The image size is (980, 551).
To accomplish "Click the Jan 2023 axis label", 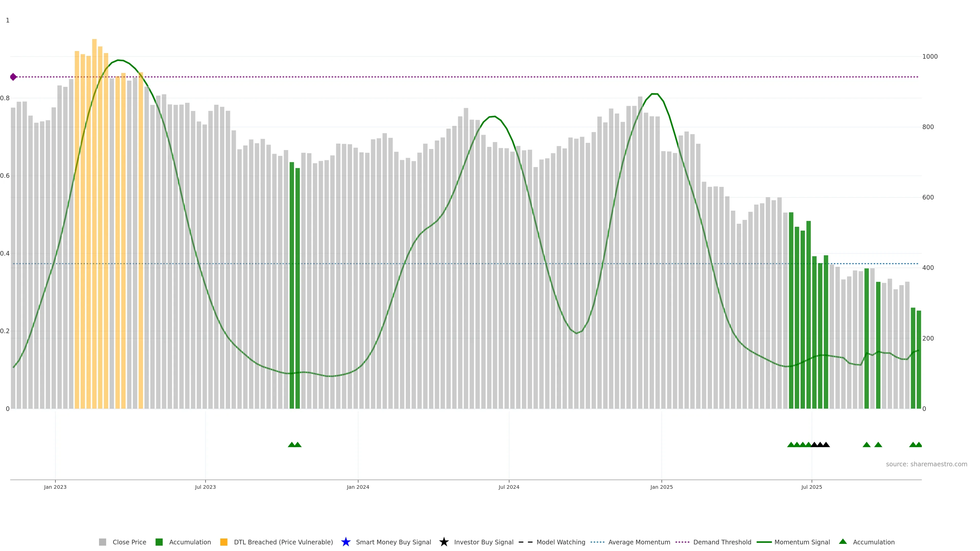I will point(55,487).
